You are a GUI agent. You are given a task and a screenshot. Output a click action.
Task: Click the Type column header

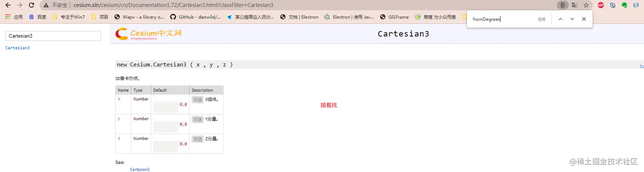[141, 90]
